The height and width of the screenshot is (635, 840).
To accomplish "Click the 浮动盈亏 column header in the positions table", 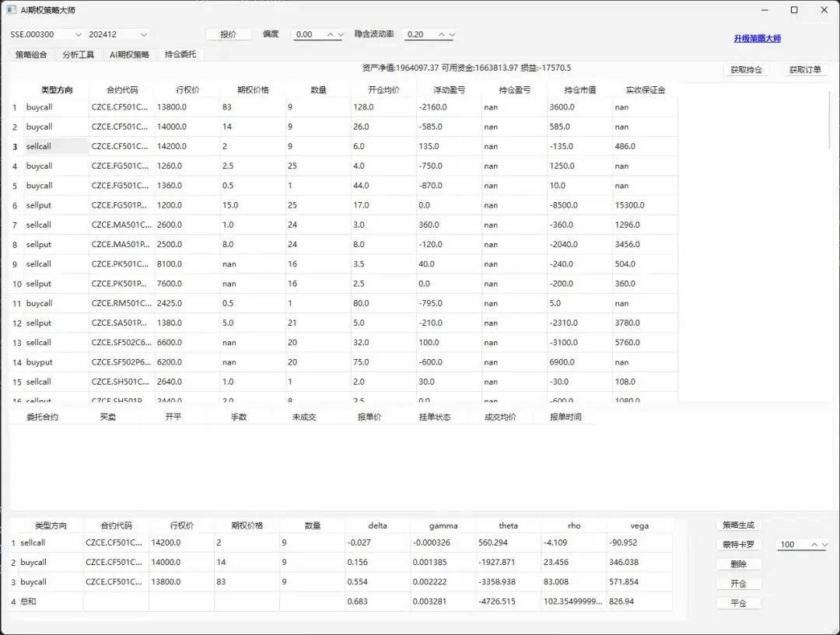I will [449, 90].
